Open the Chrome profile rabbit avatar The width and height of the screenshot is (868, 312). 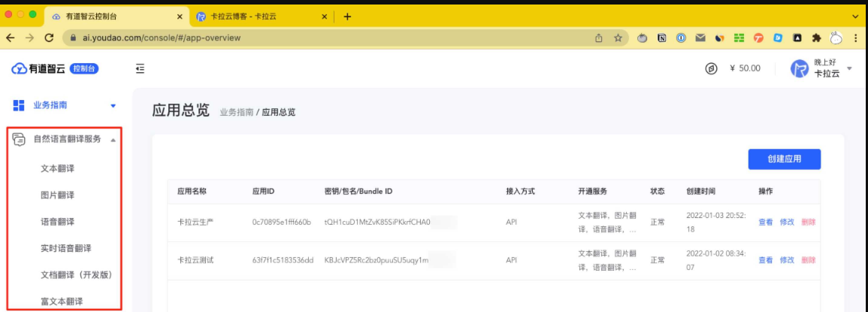(836, 39)
